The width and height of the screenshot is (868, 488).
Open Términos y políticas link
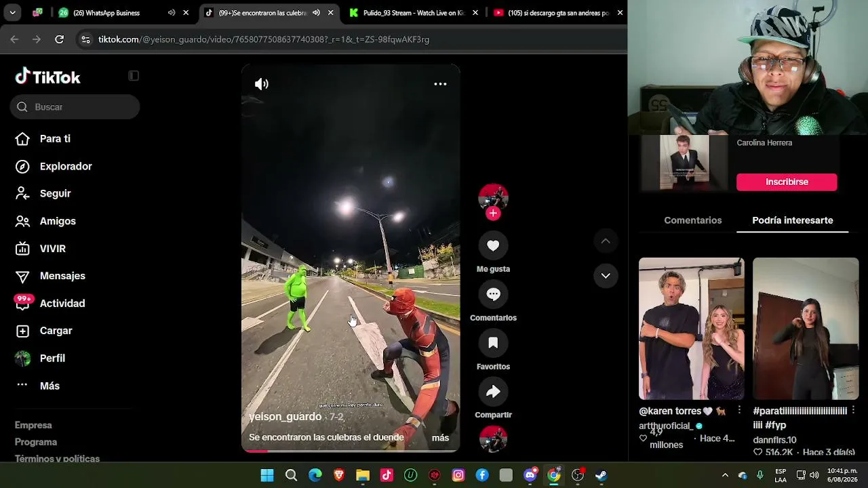pyautogui.click(x=57, y=459)
